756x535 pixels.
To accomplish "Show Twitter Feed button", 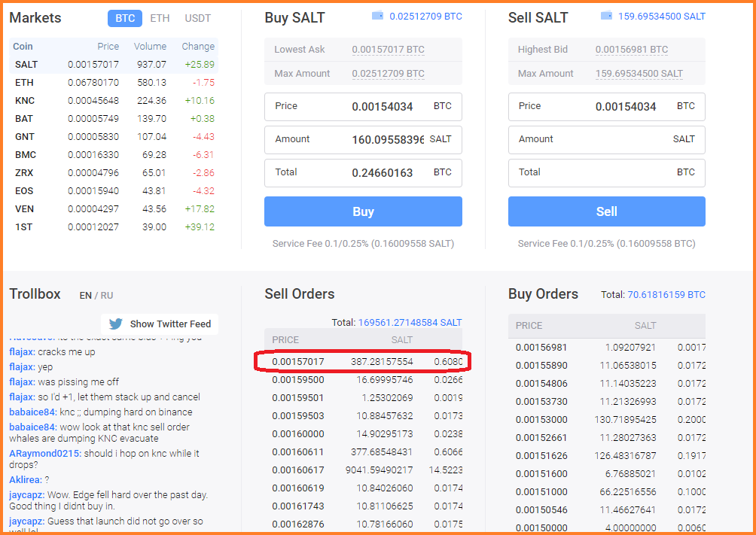I will pos(160,324).
